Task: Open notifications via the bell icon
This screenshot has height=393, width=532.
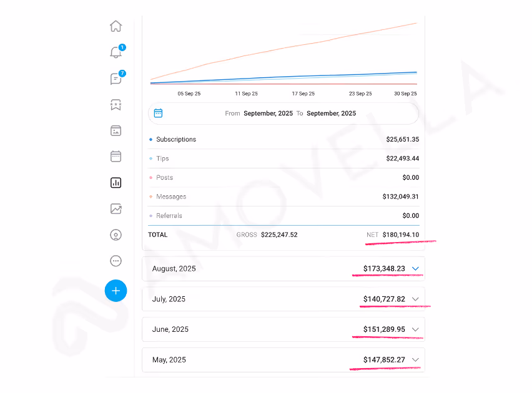Action: 116,52
